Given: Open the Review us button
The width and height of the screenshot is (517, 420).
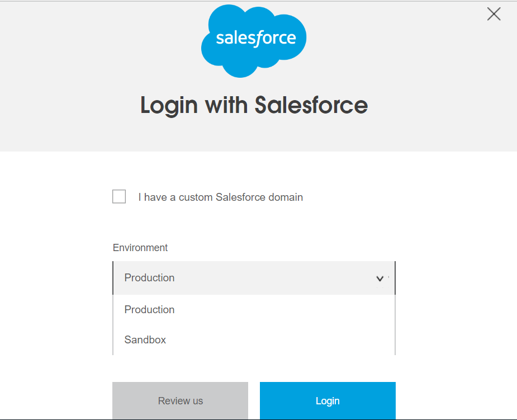Looking at the screenshot, I should point(180,400).
